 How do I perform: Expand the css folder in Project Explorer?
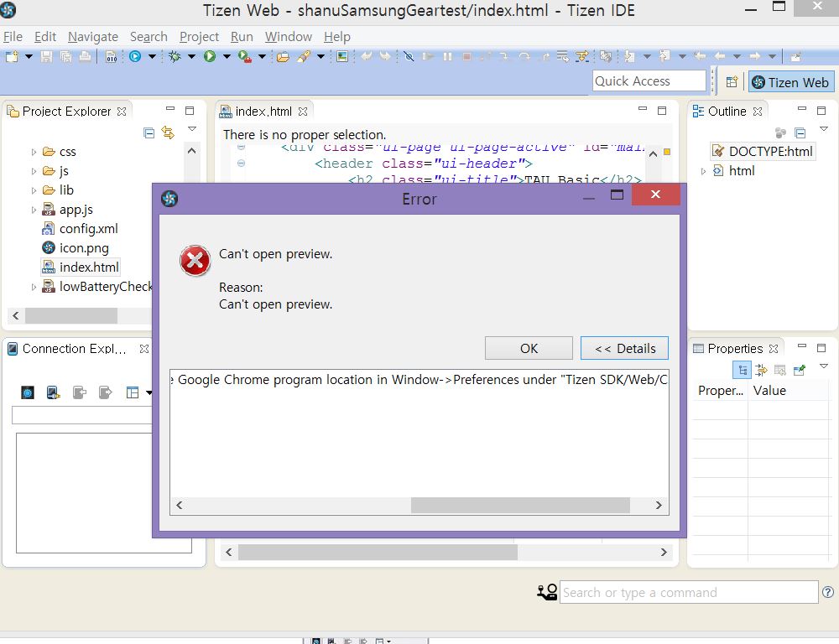point(34,153)
